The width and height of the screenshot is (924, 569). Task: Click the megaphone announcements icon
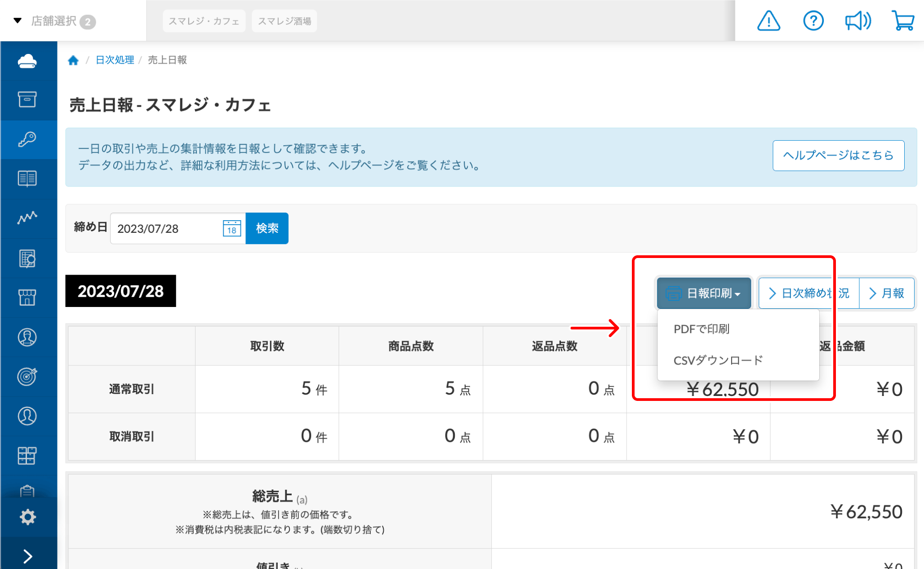click(857, 21)
